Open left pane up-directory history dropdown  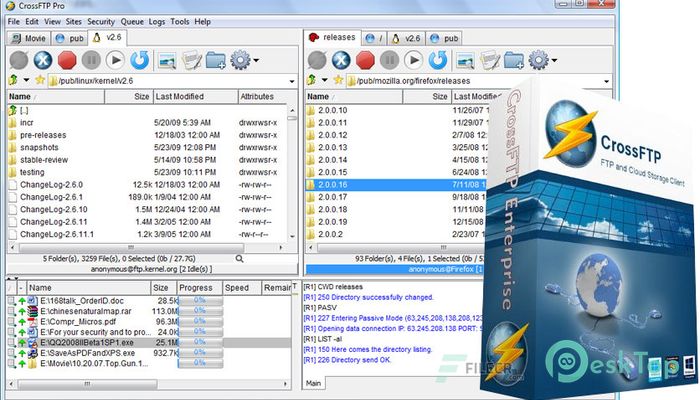tap(26, 80)
